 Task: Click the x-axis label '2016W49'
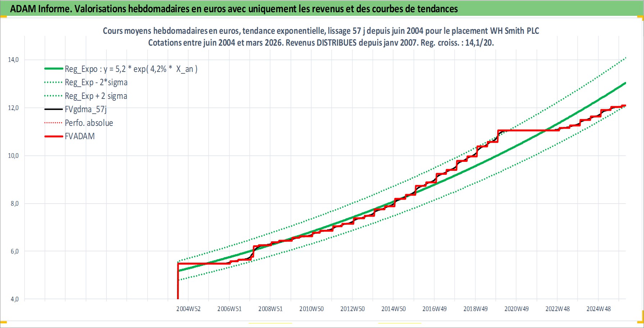[x=434, y=309]
